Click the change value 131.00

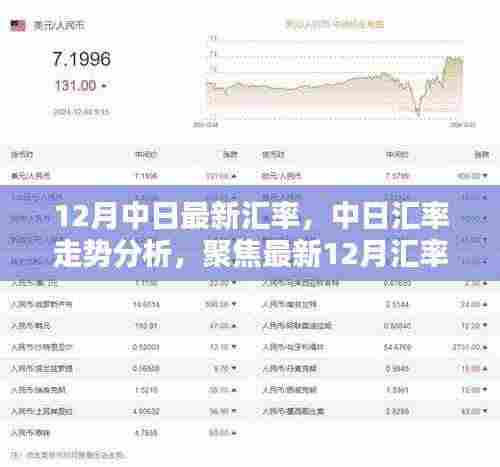tap(76, 86)
